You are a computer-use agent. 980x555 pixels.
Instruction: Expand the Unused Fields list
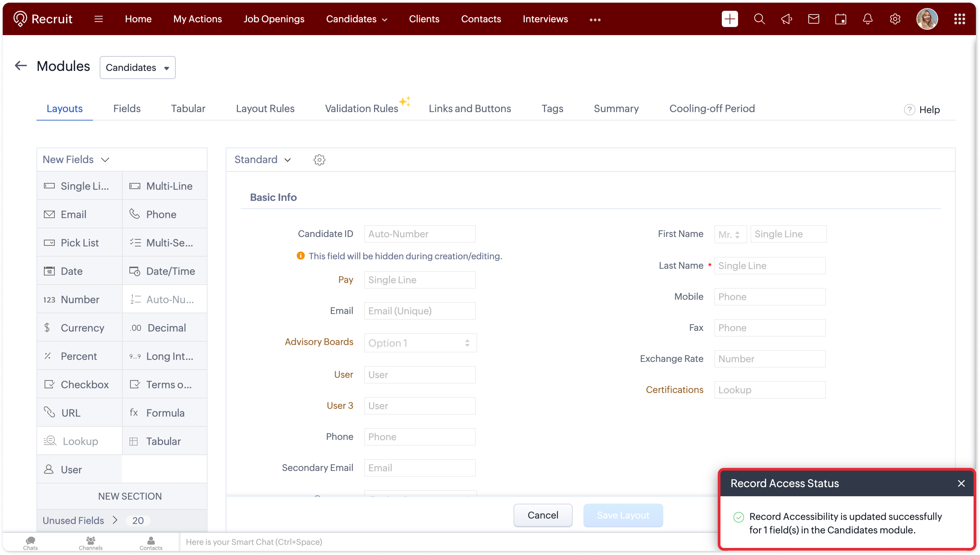(x=115, y=520)
